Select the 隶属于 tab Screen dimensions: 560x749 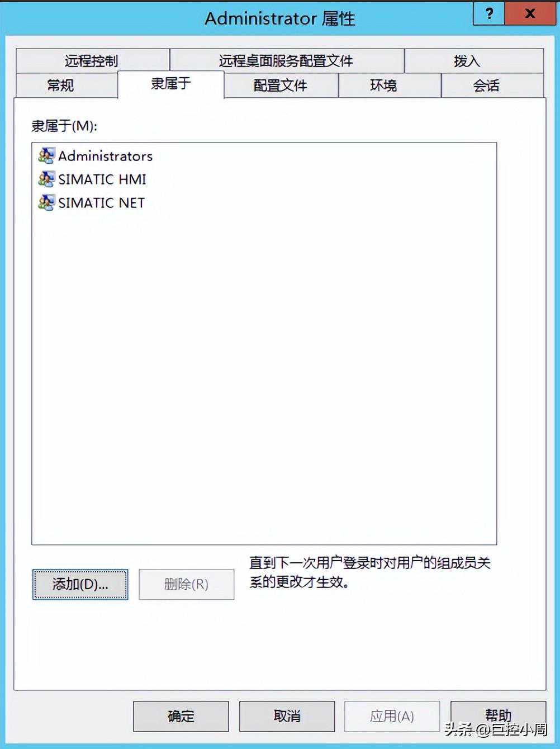(x=171, y=84)
